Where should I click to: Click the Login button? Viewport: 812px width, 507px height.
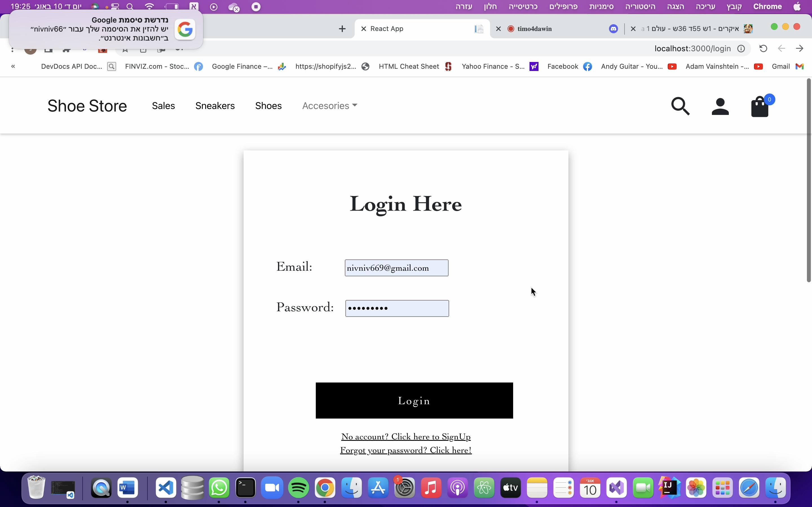tap(414, 400)
